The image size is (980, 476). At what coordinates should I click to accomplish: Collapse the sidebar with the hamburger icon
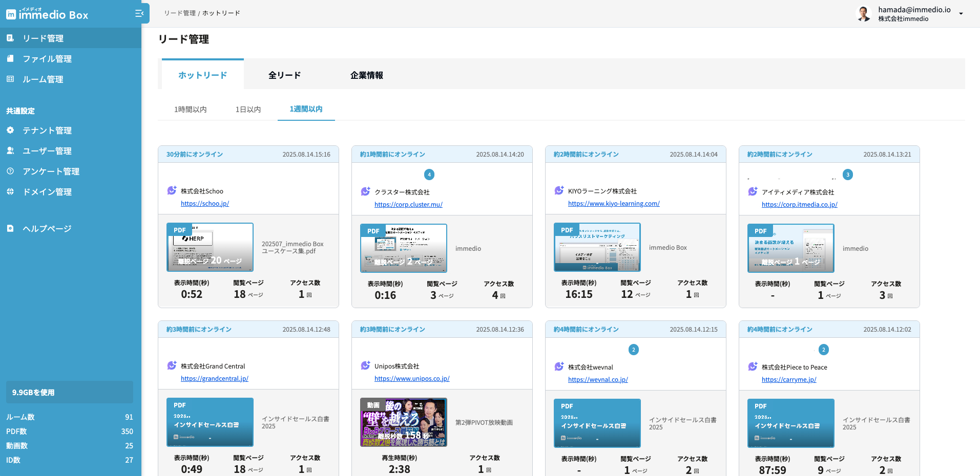(x=139, y=14)
